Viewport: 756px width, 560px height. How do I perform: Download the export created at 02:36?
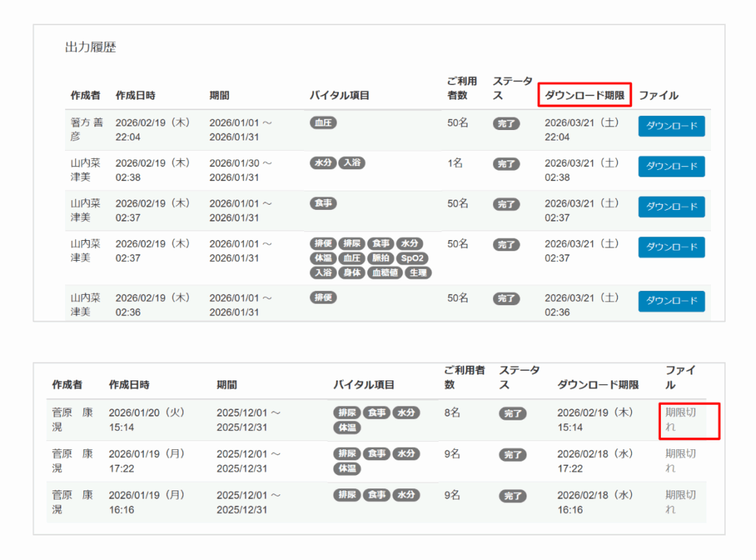(x=671, y=301)
